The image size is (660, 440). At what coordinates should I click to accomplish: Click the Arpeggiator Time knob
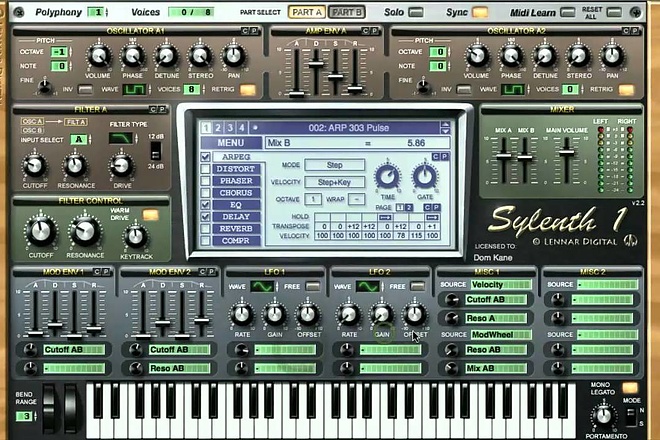tap(388, 176)
